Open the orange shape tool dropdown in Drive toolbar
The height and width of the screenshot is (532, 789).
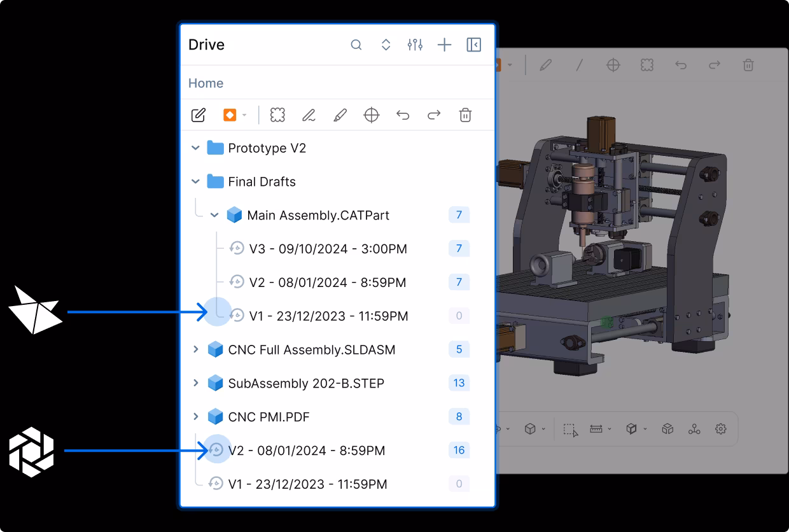pos(244,115)
